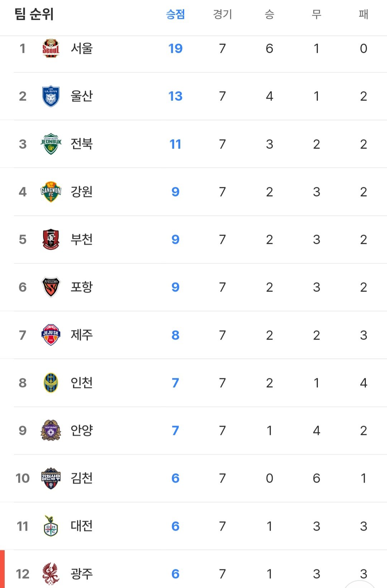Viewport: 387px width, 588px height.
Task: Tap the red Gwangju phoenix logo
Action: click(x=51, y=574)
